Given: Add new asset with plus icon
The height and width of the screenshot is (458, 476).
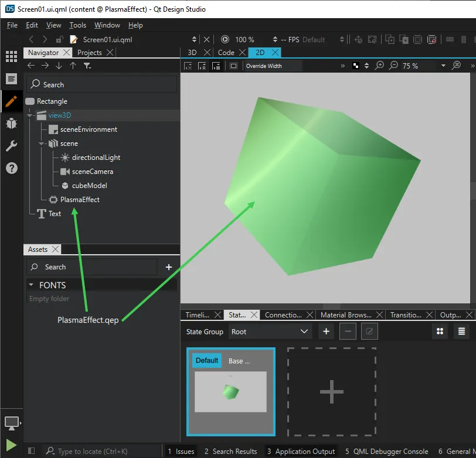Looking at the screenshot, I should click(x=169, y=267).
